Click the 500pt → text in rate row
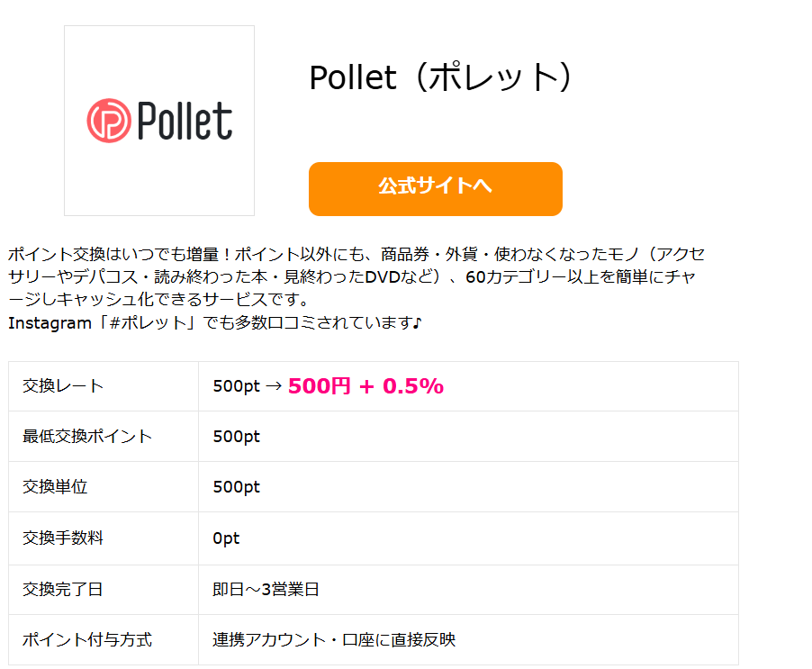Screen dimensions: 812x669 click(248, 386)
